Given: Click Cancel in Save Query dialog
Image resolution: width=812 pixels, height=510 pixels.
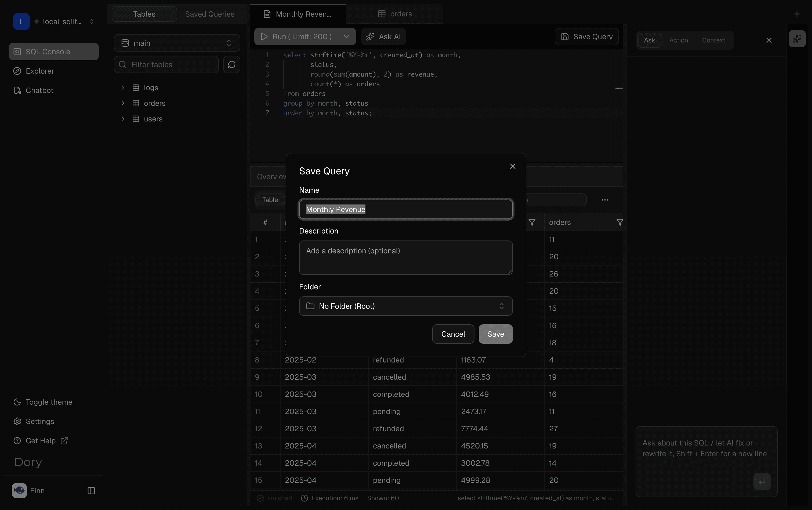Looking at the screenshot, I should (453, 334).
